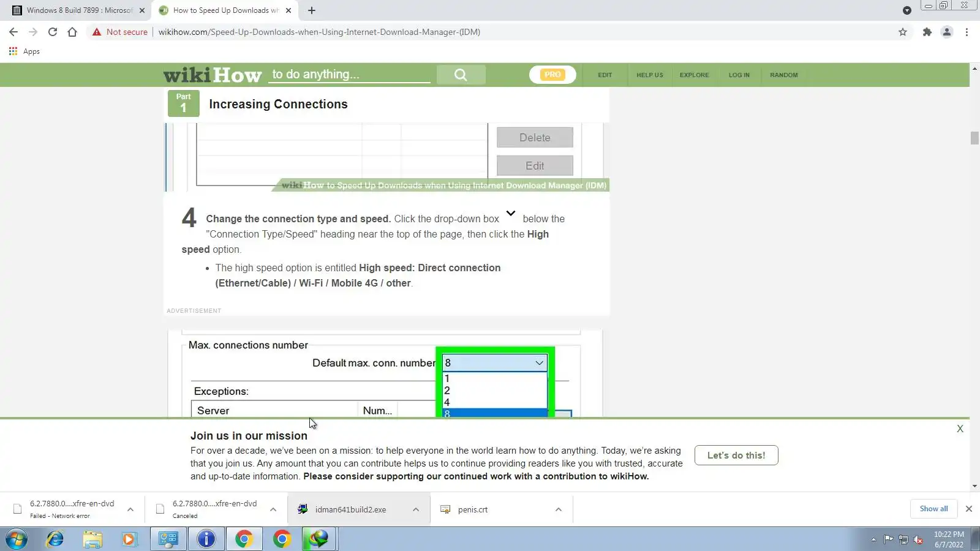Open idman641build2.exe download

[x=349, y=509]
